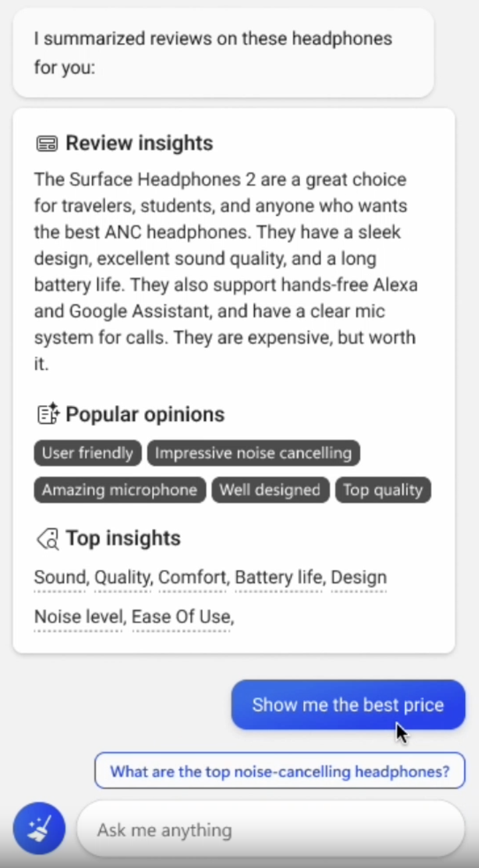This screenshot has width=479, height=868.
Task: Open the Design insight link
Action: point(358,578)
